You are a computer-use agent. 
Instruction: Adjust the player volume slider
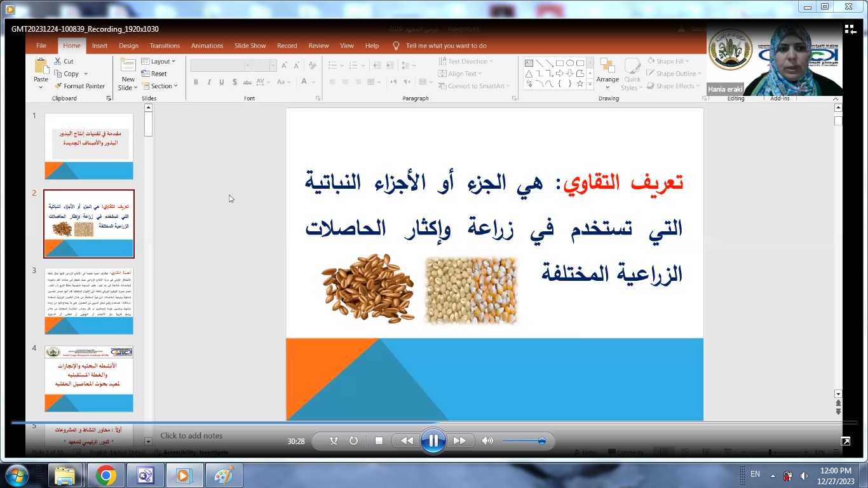pyautogui.click(x=524, y=441)
